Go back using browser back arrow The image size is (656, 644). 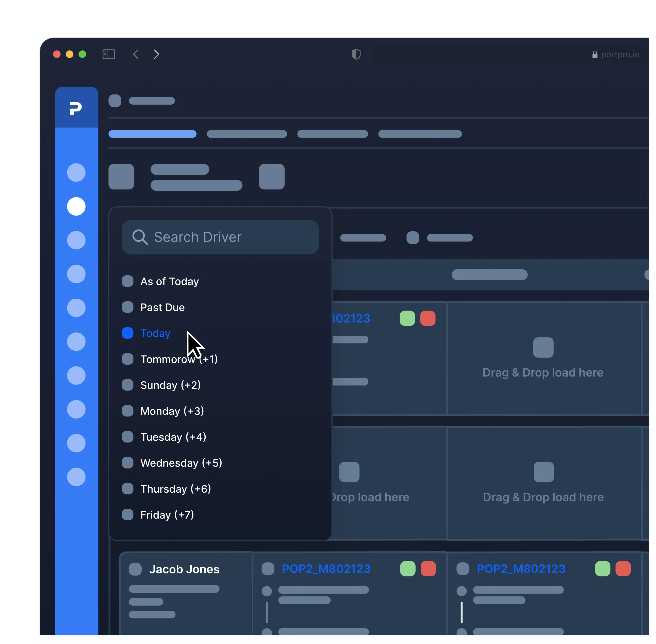click(x=136, y=54)
